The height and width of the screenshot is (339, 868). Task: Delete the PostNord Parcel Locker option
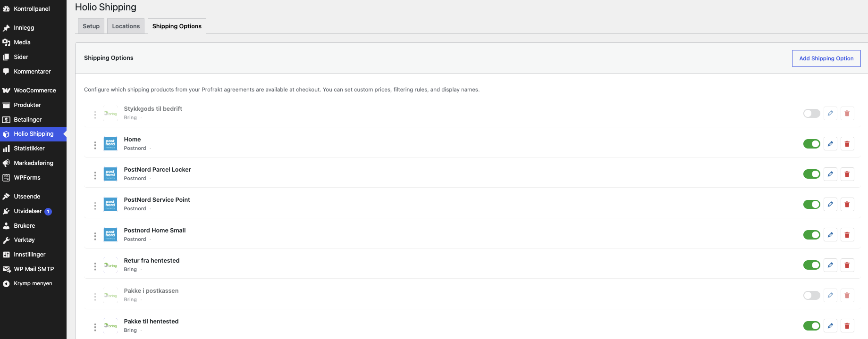pos(847,174)
